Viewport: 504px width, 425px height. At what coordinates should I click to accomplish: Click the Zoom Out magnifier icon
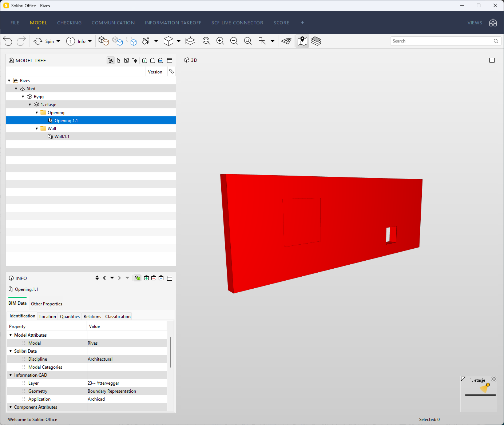pyautogui.click(x=234, y=41)
